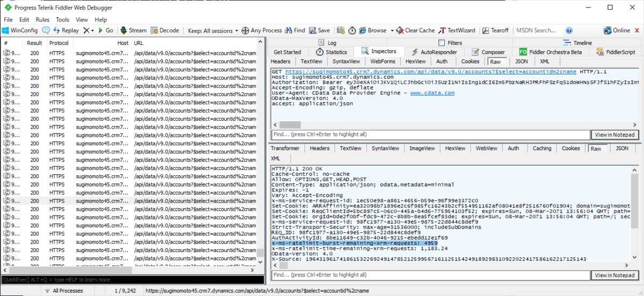The image size is (644, 296).
Task: Open response XML inspector tab
Action: (276, 158)
